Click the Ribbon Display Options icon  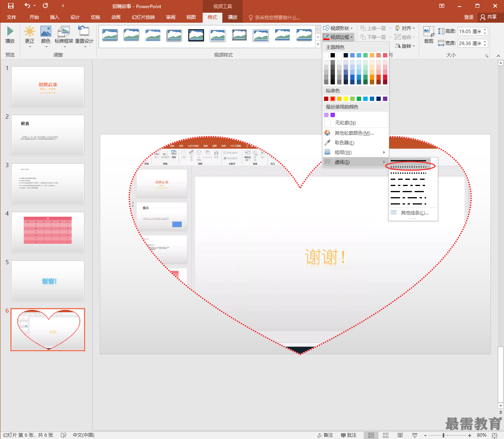442,6
